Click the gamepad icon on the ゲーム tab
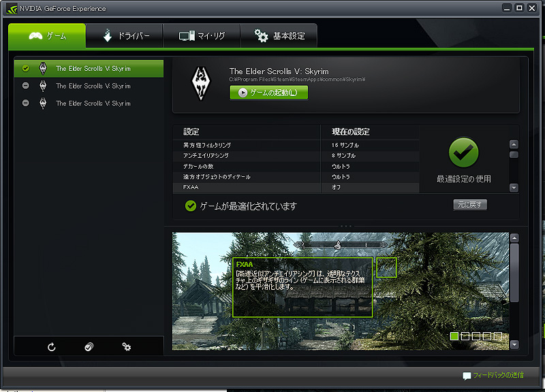This screenshot has height=392, width=545. click(35, 35)
